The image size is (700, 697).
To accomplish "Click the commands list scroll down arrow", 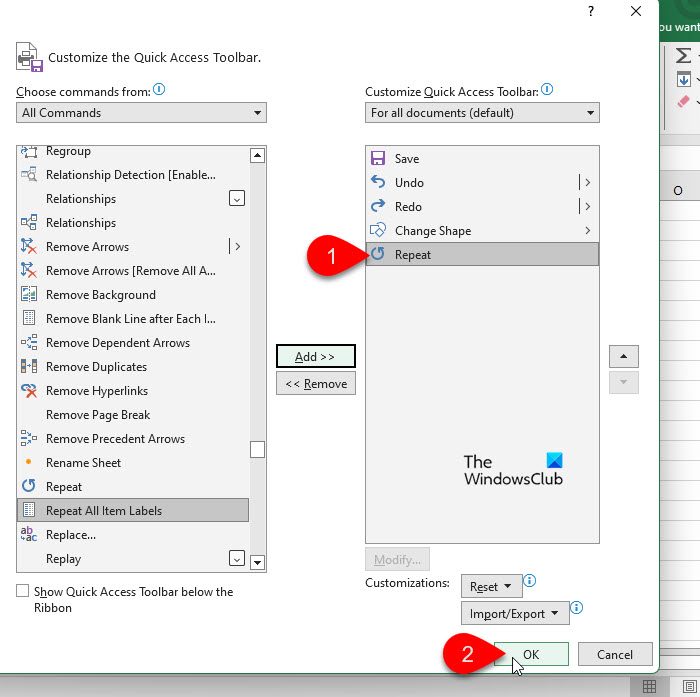I will pyautogui.click(x=257, y=563).
